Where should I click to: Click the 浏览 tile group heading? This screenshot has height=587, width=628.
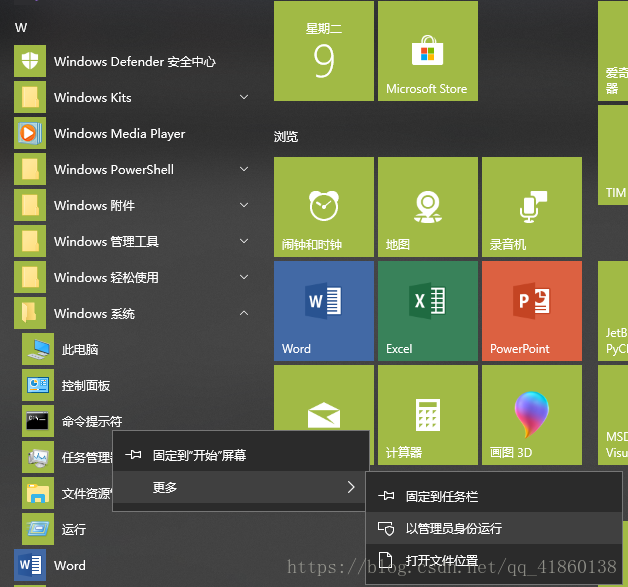(x=286, y=137)
